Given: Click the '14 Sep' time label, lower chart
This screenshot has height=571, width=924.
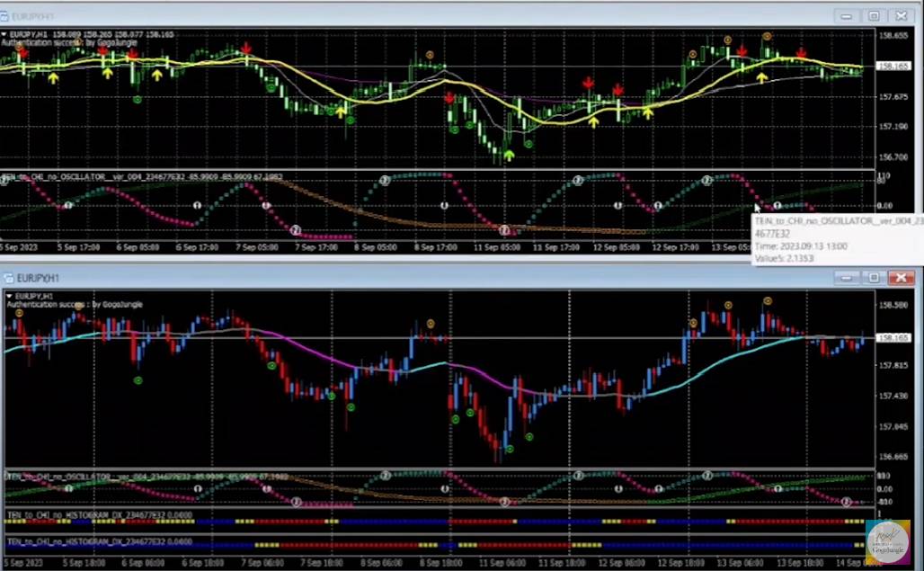Looking at the screenshot, I should pyautogui.click(x=850, y=563).
